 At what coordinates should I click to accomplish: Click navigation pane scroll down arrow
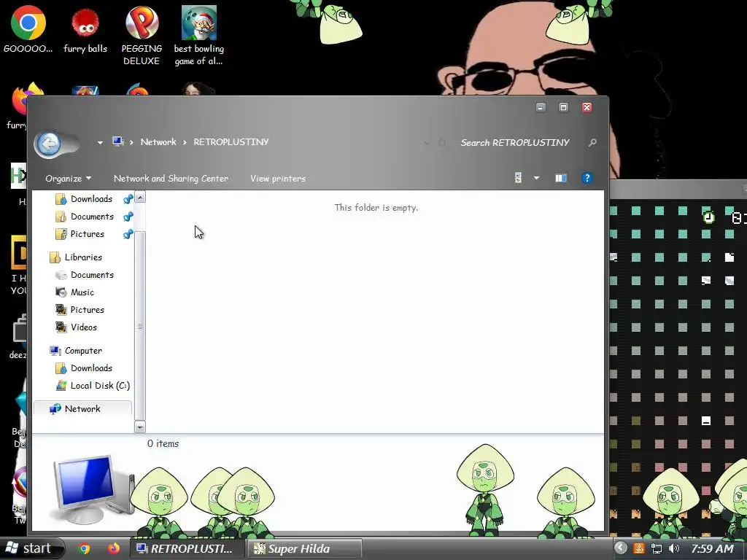(x=140, y=427)
